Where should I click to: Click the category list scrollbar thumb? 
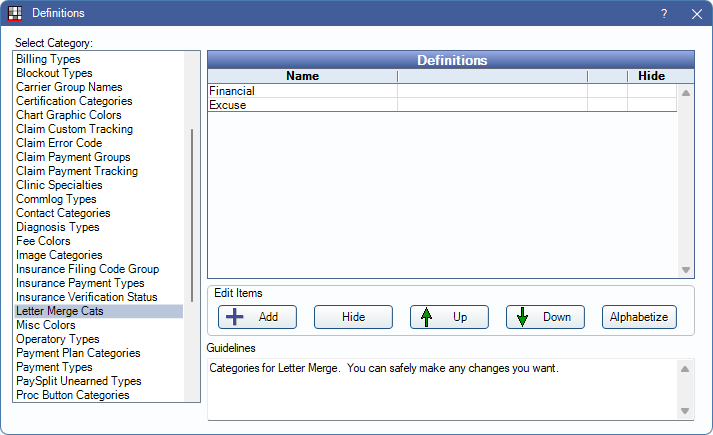(192, 222)
